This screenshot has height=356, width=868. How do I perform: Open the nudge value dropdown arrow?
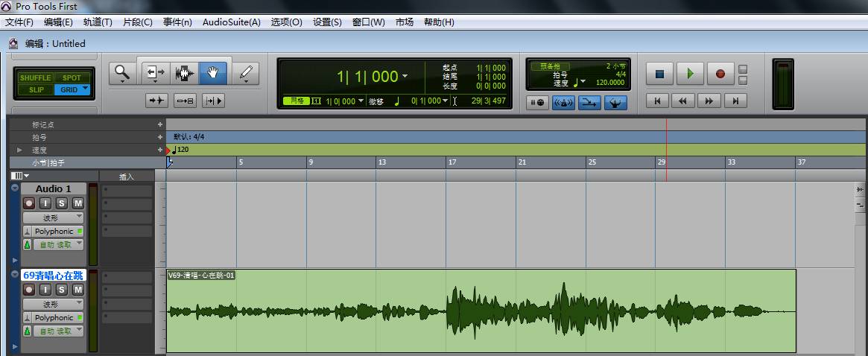(445, 101)
